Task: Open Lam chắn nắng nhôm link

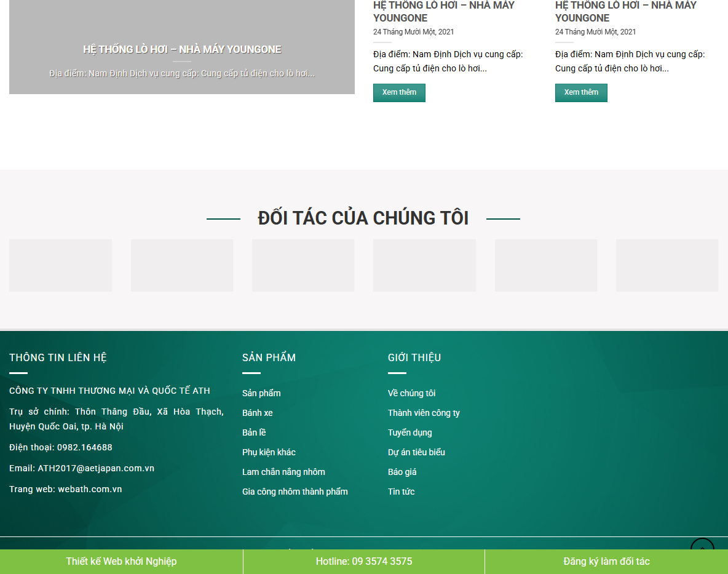Action: click(x=283, y=472)
